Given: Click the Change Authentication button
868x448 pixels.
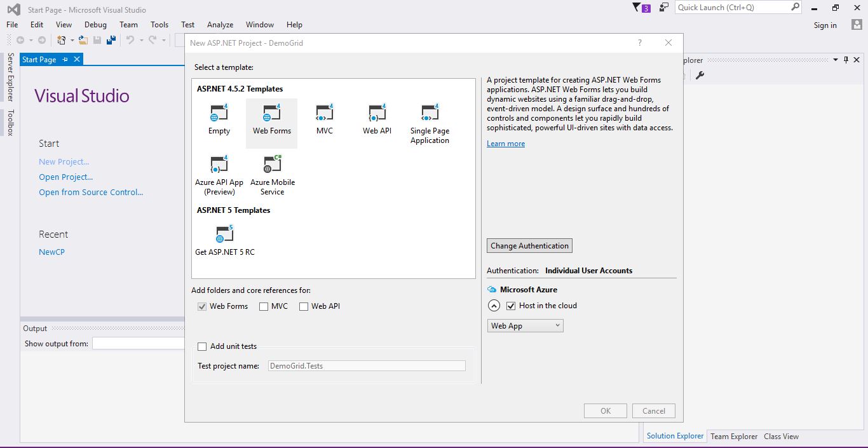Looking at the screenshot, I should pyautogui.click(x=529, y=246).
